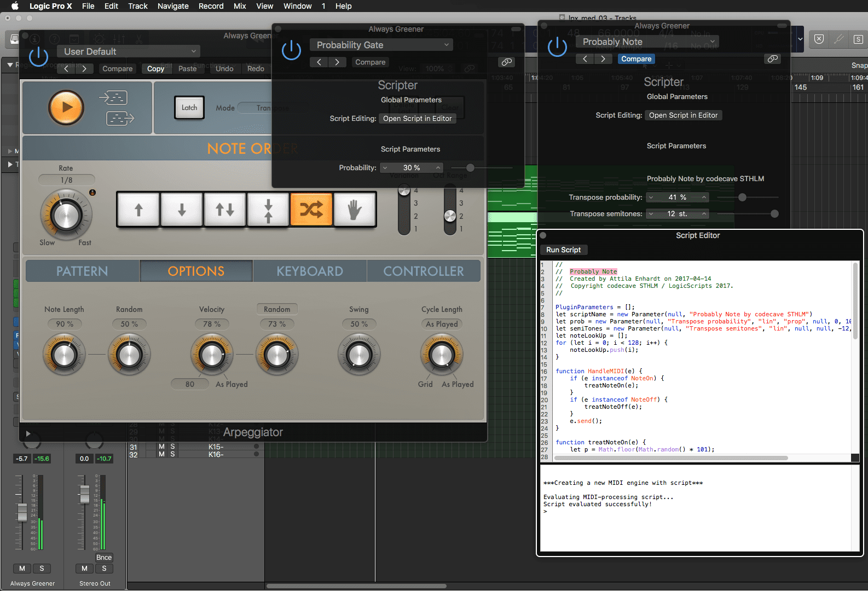Click the Velocity Random toggle label
The width and height of the screenshot is (868, 591).
(277, 309)
